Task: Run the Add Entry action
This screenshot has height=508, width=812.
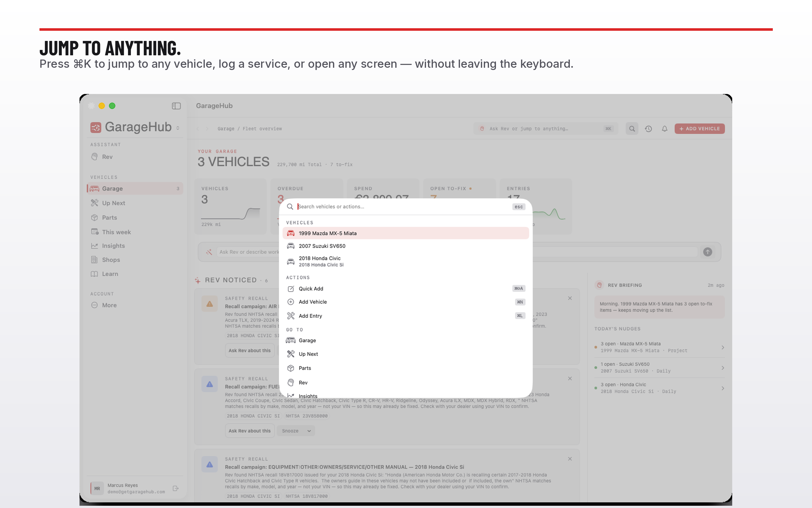Action: [x=406, y=316]
